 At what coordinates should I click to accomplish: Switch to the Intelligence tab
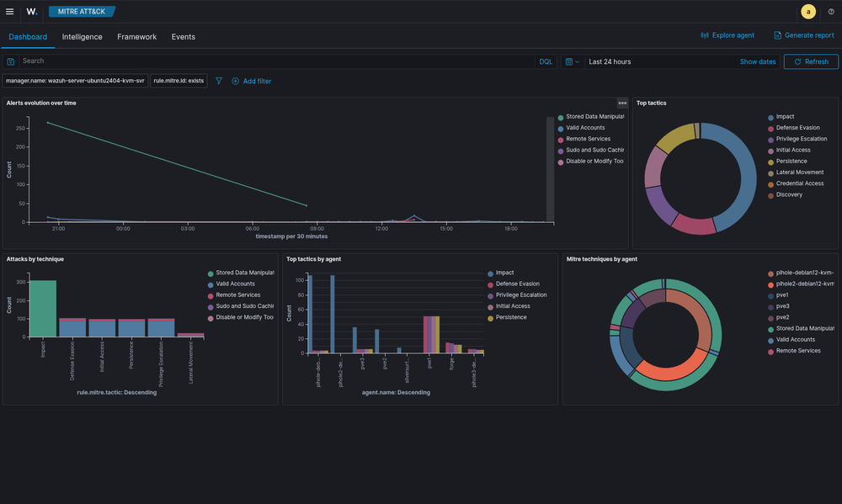pos(83,37)
